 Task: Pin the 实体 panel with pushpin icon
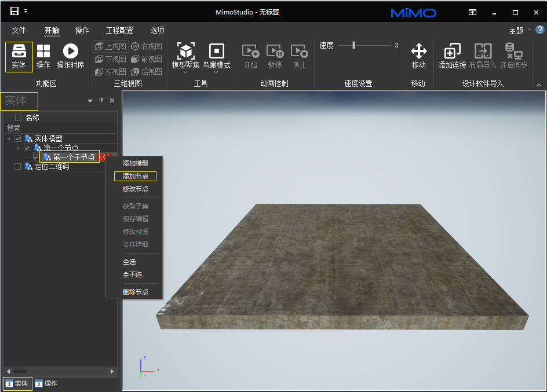pyautogui.click(x=101, y=101)
